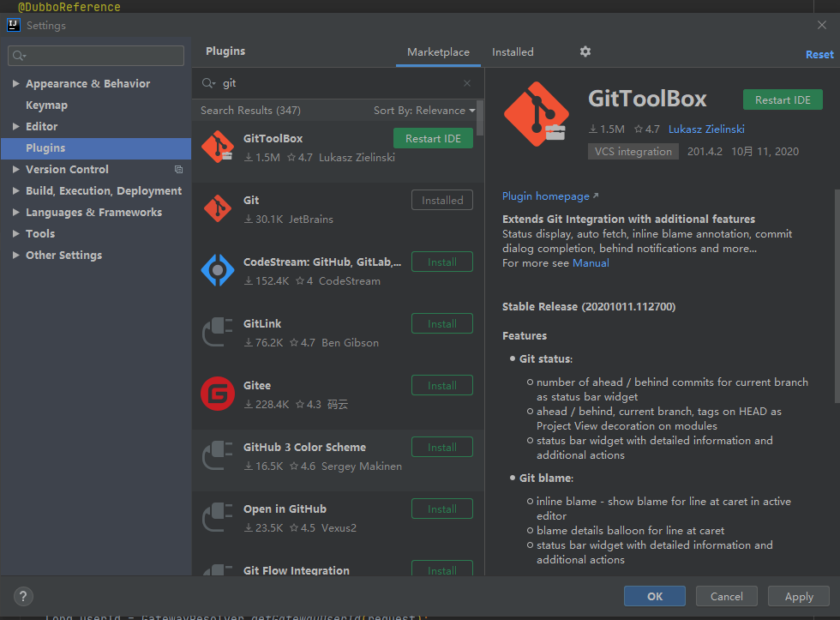Focus the settings search field
The height and width of the screenshot is (620, 840).
pos(96,56)
